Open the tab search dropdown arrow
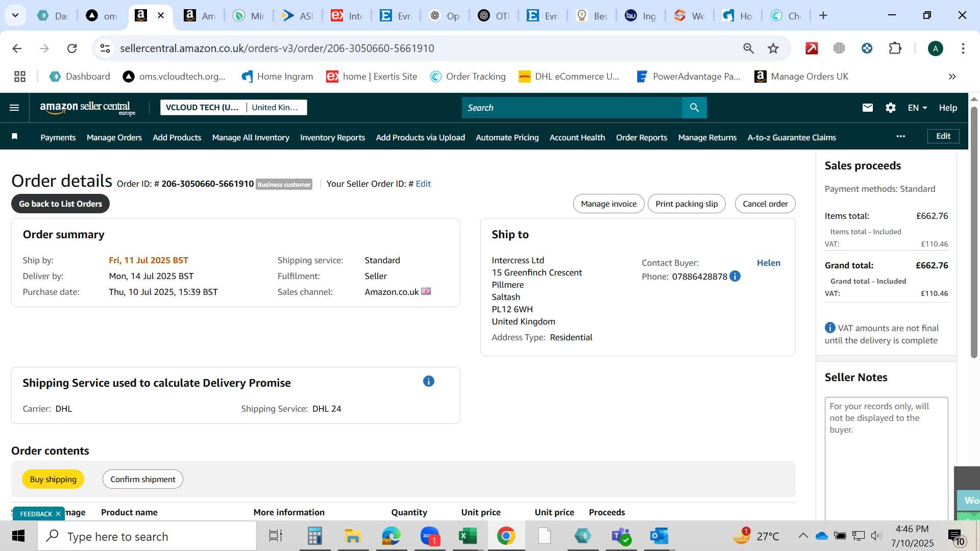Viewport: 980px width, 551px height. (x=15, y=15)
